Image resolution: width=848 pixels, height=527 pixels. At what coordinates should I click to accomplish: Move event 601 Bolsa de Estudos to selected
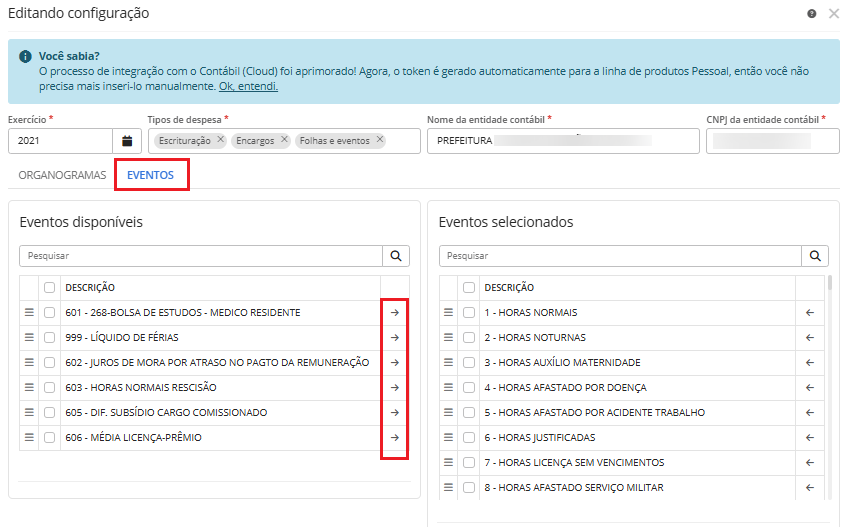click(x=394, y=313)
